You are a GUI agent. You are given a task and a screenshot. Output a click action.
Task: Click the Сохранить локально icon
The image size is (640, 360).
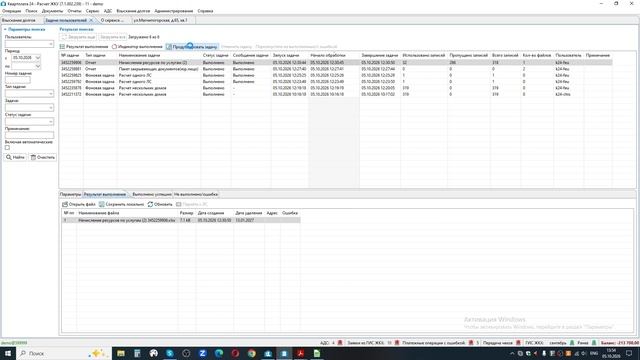(x=102, y=204)
